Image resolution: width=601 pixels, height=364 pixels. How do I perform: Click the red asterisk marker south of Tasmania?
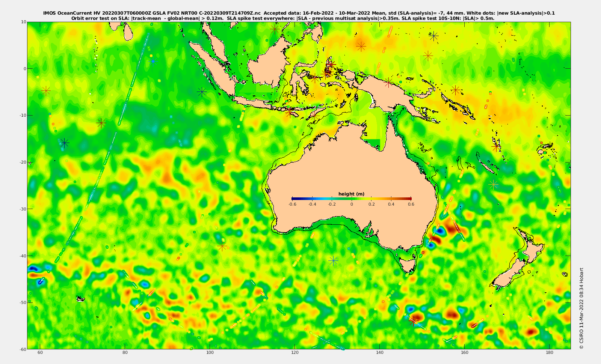click(414, 321)
